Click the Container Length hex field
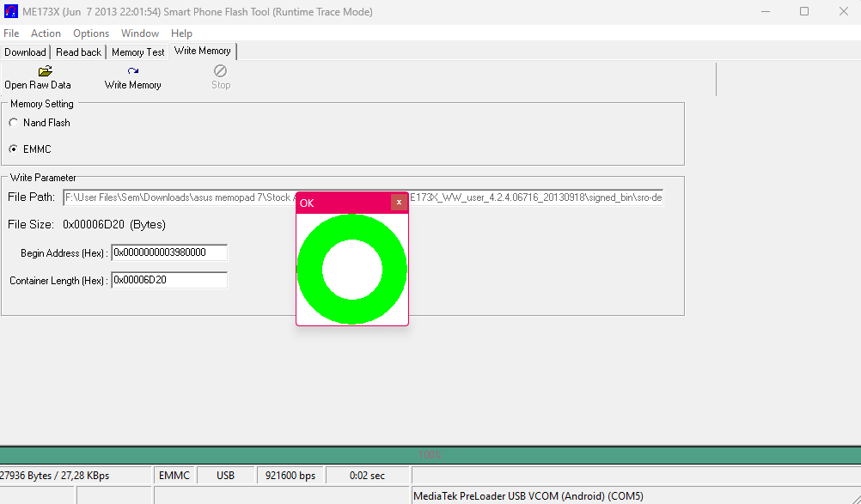This screenshot has width=861, height=504. [x=169, y=280]
